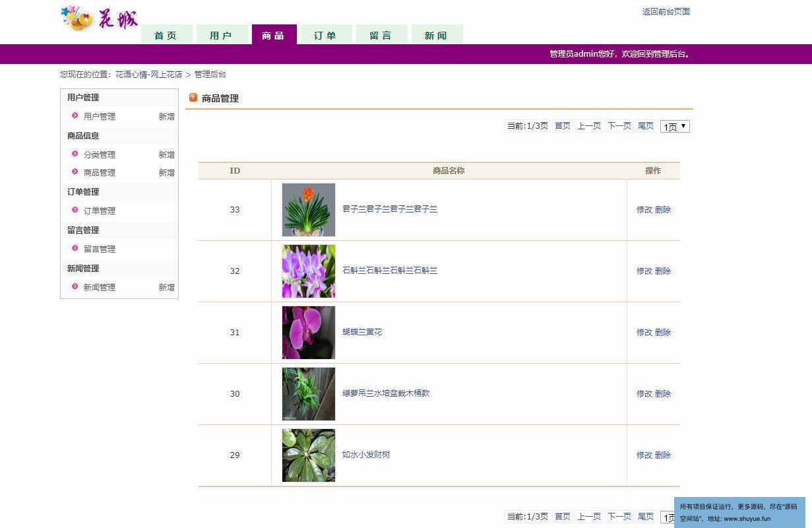Screen dimensions: 812x528
Task: Select the 商品 navigation tab
Action: [x=274, y=35]
